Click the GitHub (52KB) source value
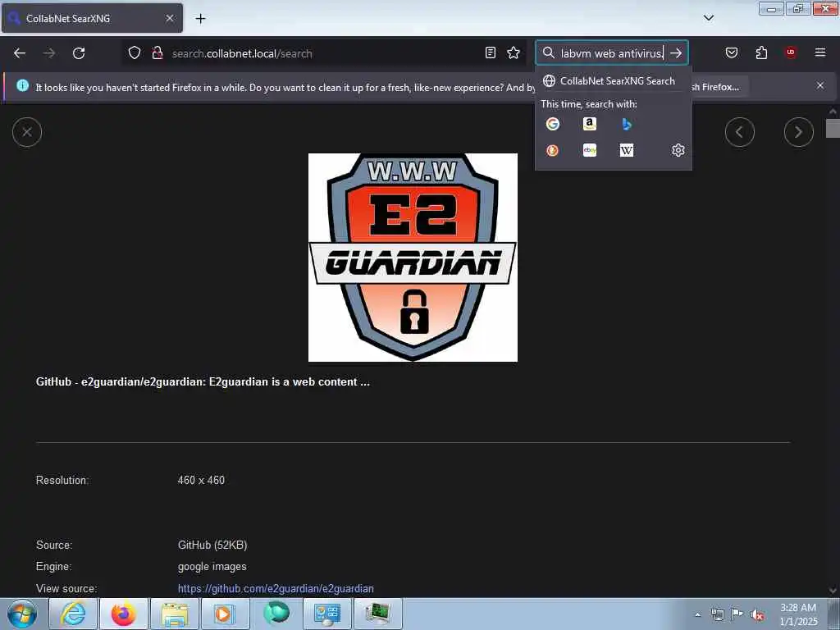 212,546
